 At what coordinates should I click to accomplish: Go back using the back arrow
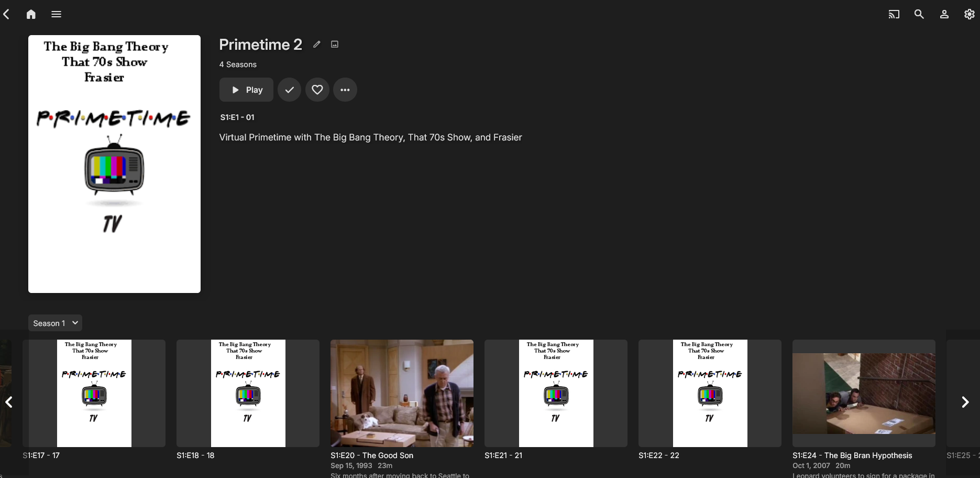click(x=7, y=14)
